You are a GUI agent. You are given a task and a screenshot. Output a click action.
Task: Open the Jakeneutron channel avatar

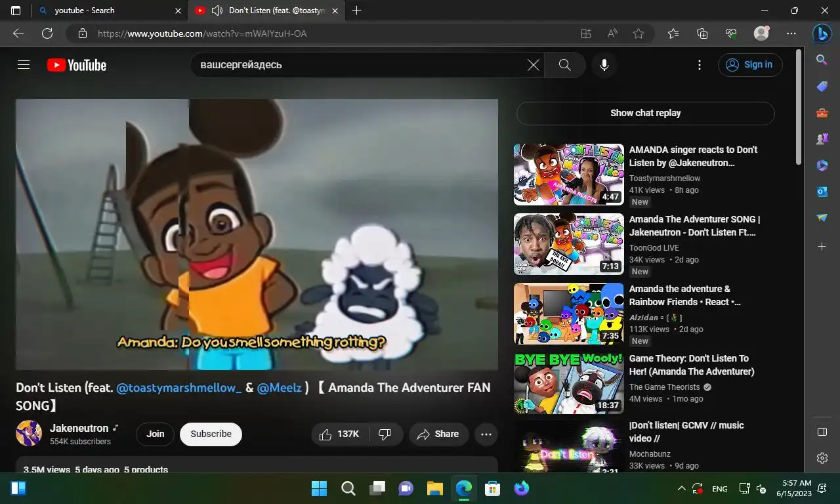[x=29, y=433]
